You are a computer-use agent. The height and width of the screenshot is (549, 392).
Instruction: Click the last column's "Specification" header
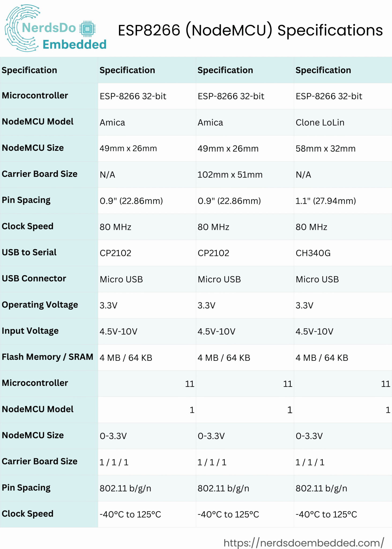pyautogui.click(x=323, y=70)
